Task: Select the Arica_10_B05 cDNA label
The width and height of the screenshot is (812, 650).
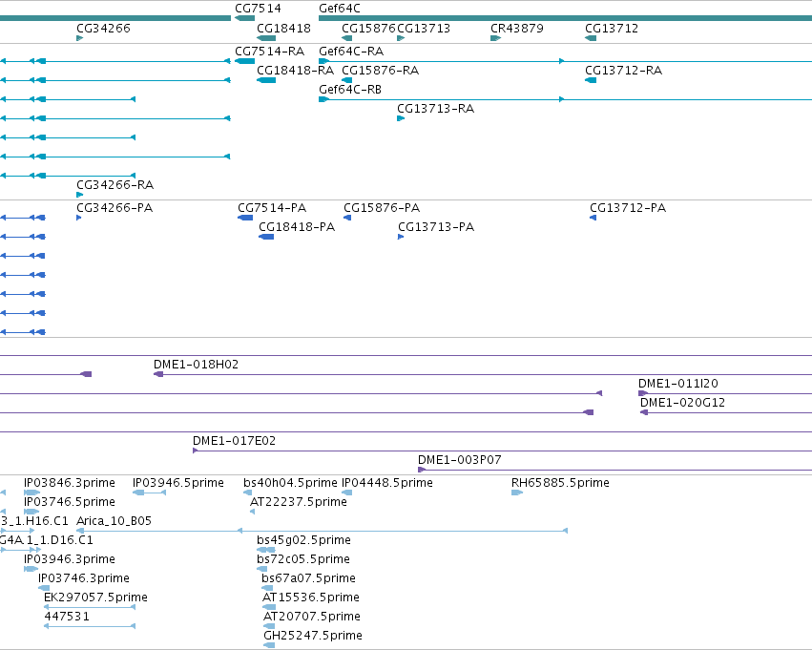Action: coord(114,521)
